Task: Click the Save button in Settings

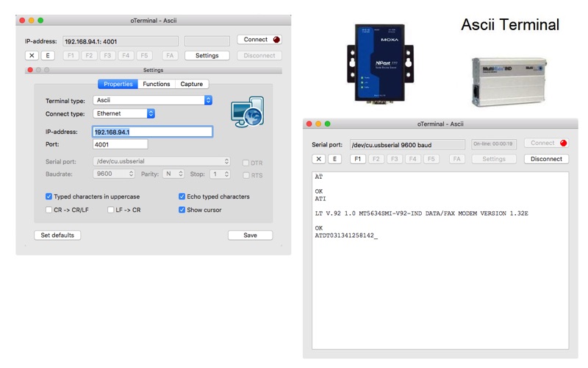Action: pyautogui.click(x=250, y=235)
